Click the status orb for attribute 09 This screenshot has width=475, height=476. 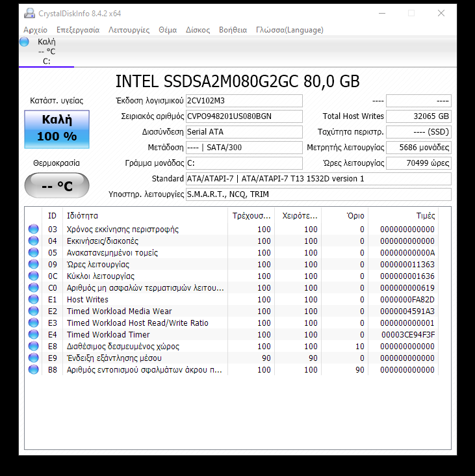point(34,264)
